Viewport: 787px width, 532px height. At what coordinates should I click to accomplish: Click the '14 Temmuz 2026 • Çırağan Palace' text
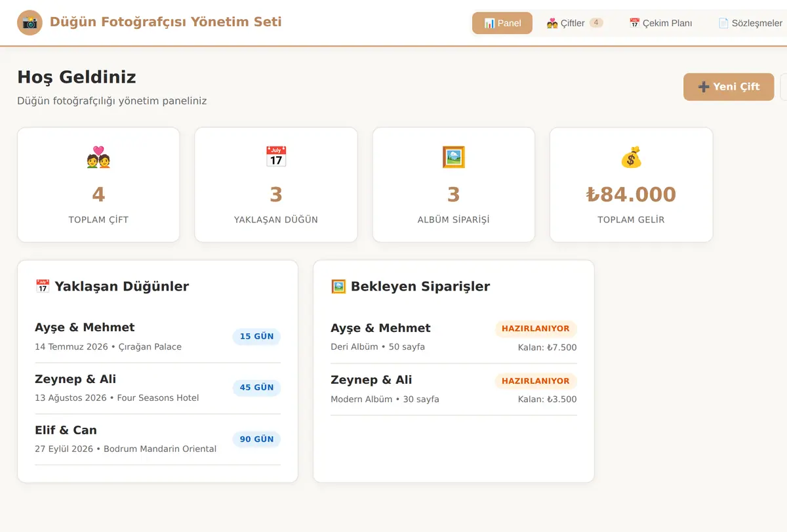108,346
